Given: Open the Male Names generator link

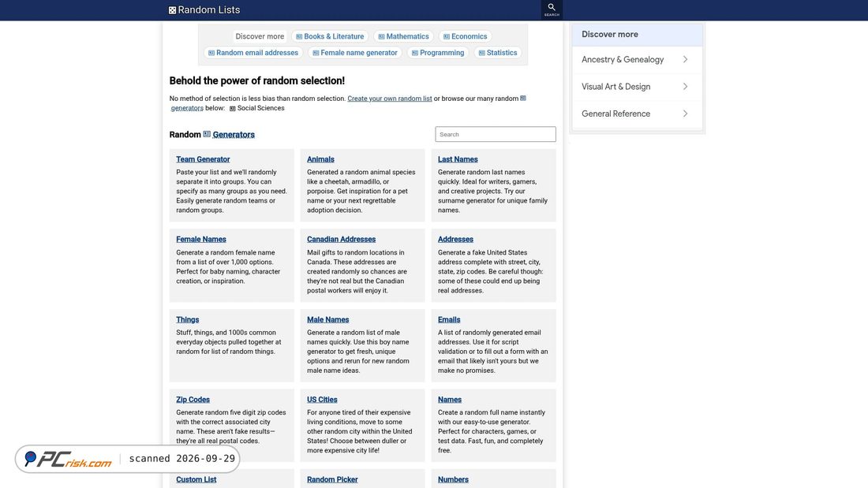Looking at the screenshot, I should [x=327, y=320].
